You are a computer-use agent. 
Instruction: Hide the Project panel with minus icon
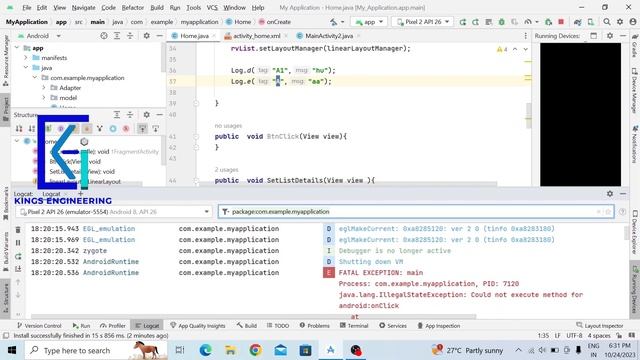[160, 36]
